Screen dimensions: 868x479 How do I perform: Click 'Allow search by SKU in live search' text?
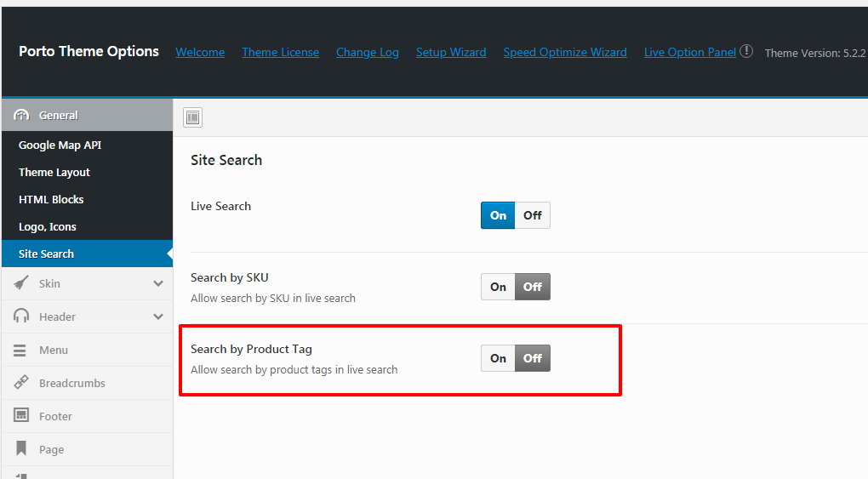coord(273,298)
